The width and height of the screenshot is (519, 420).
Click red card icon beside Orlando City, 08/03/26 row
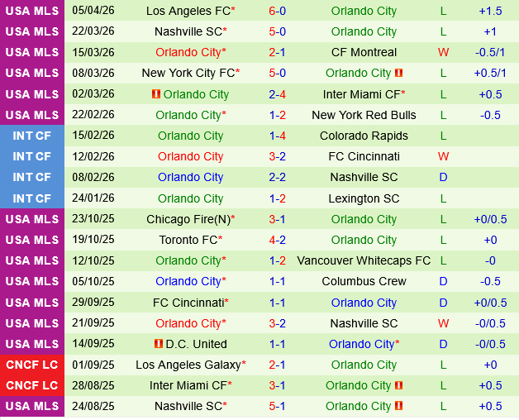click(399, 74)
